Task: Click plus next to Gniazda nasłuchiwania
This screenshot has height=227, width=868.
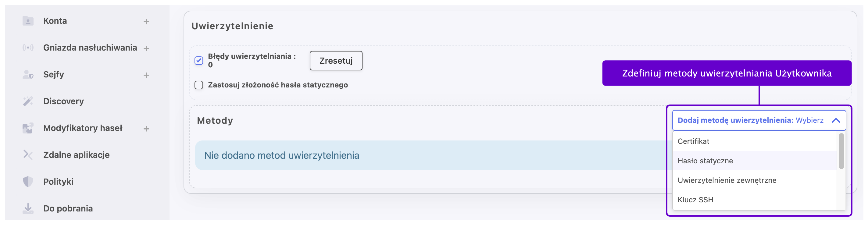Action: 146,48
